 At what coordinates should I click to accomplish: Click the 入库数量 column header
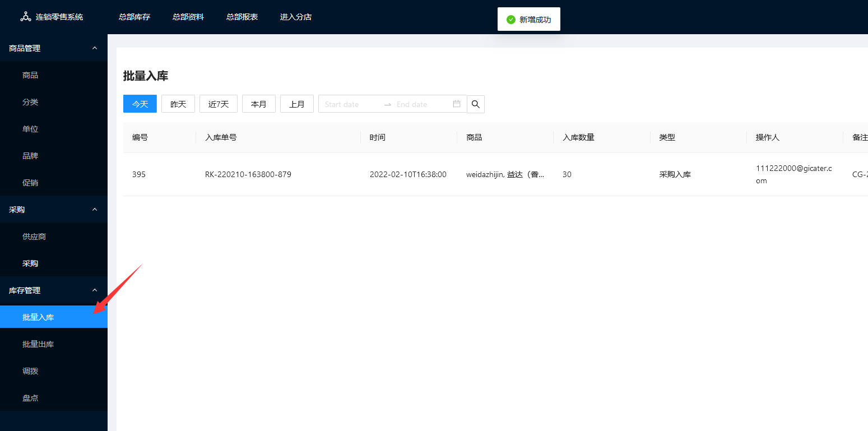tap(602, 137)
